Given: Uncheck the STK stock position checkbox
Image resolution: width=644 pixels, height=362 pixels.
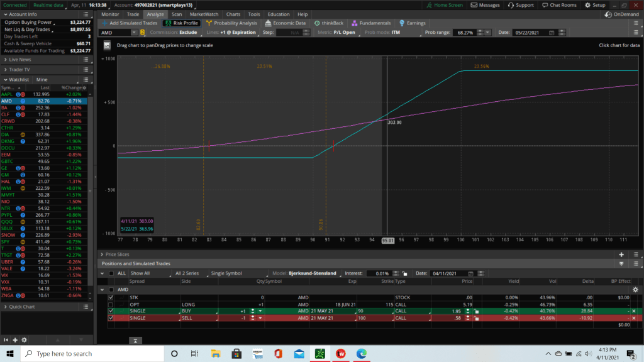Looking at the screenshot, I should (x=111, y=297).
